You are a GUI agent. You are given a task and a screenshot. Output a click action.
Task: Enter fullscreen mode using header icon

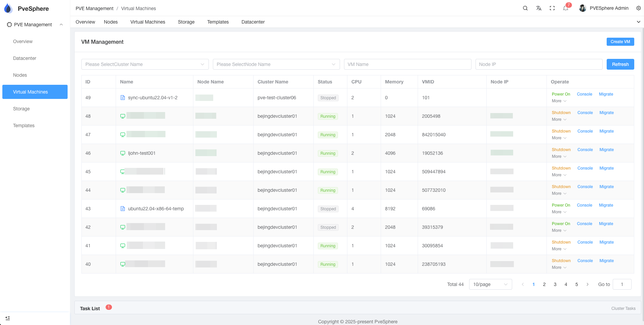tap(552, 8)
